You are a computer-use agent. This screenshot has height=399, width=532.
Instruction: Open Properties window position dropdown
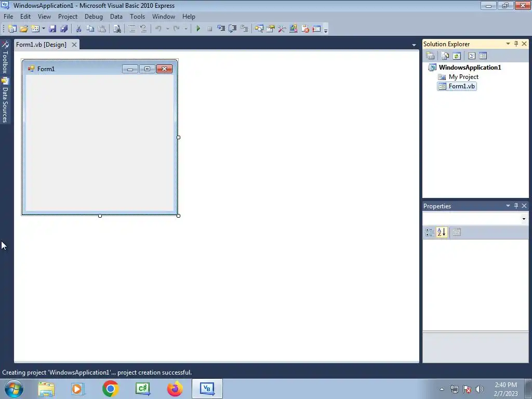(x=508, y=206)
